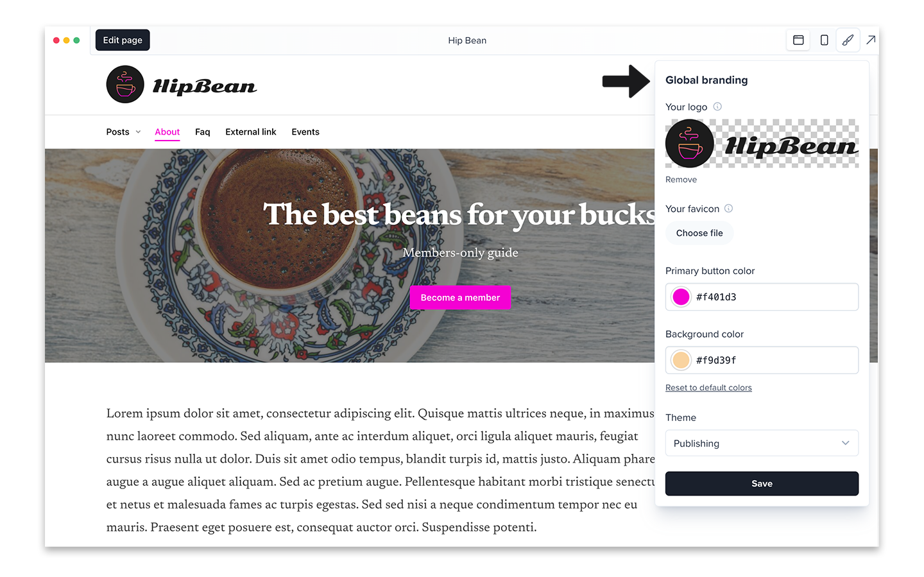The height and width of the screenshot is (577, 924).
Task: Click Reset to default colors link
Action: [708, 388]
